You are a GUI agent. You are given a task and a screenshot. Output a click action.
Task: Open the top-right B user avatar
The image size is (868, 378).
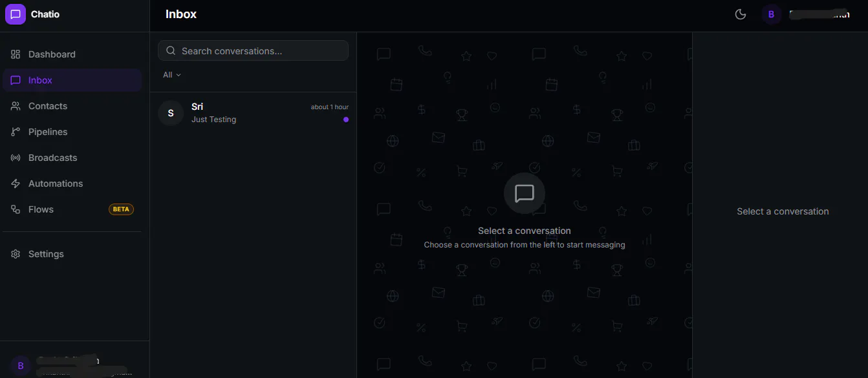pos(771,14)
